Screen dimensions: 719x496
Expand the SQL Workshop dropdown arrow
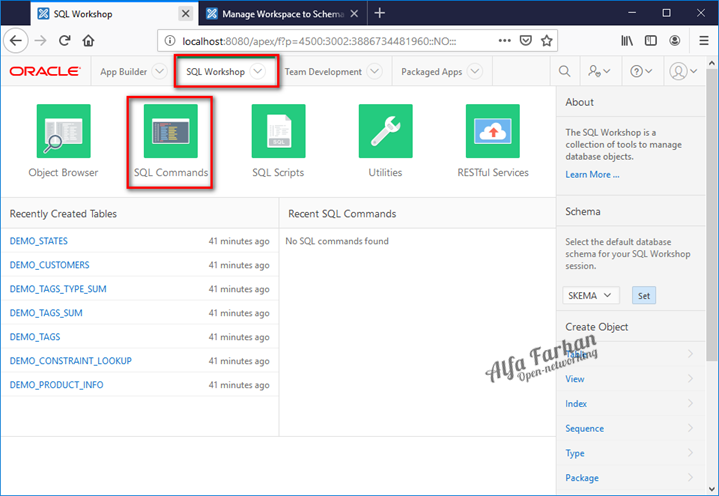click(258, 71)
